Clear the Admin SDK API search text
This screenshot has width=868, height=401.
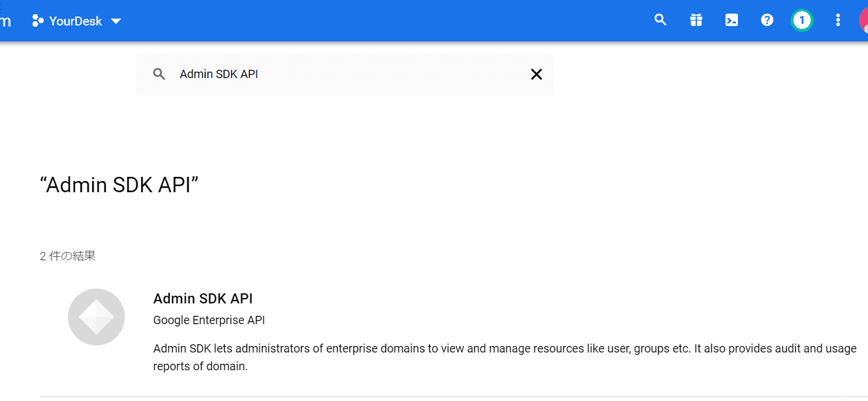pyautogui.click(x=536, y=74)
